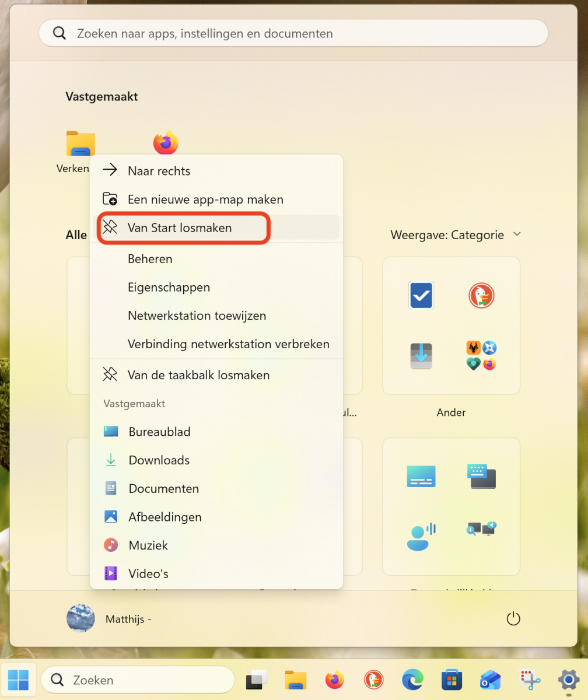Select 'Van Start losmaken' menu item
The height and width of the screenshot is (700, 588).
click(x=180, y=228)
